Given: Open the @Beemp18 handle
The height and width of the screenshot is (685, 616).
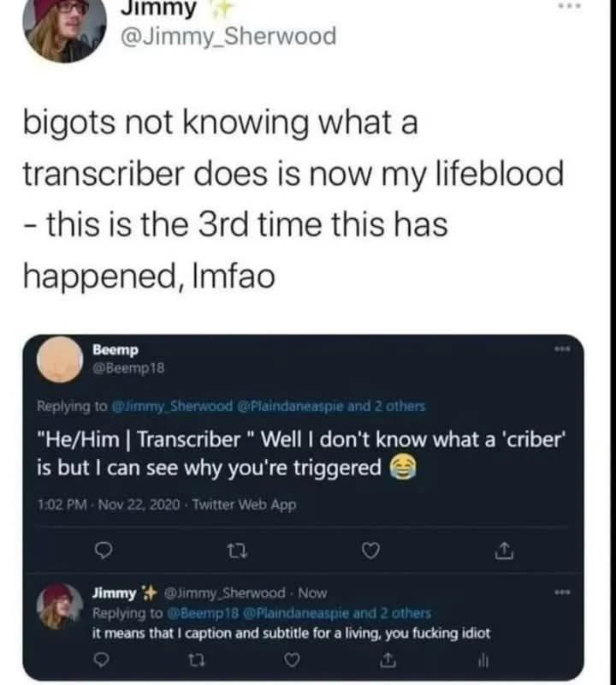Looking at the screenshot, I should click(x=128, y=368).
